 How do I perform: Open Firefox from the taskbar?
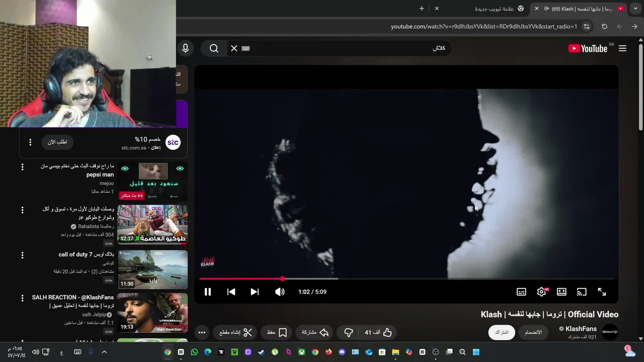point(329,352)
